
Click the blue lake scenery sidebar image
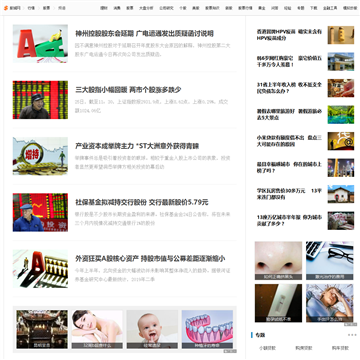[341, 115]
